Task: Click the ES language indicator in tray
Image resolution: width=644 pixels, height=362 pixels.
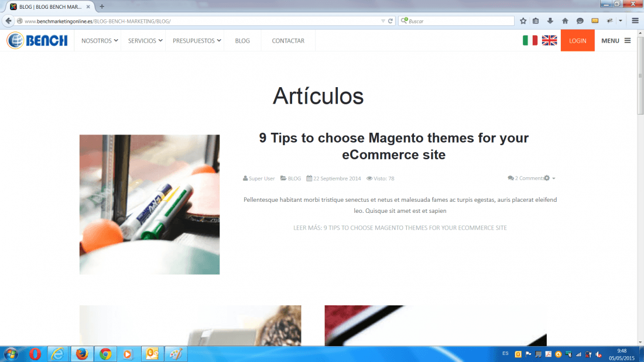Action: (505, 353)
